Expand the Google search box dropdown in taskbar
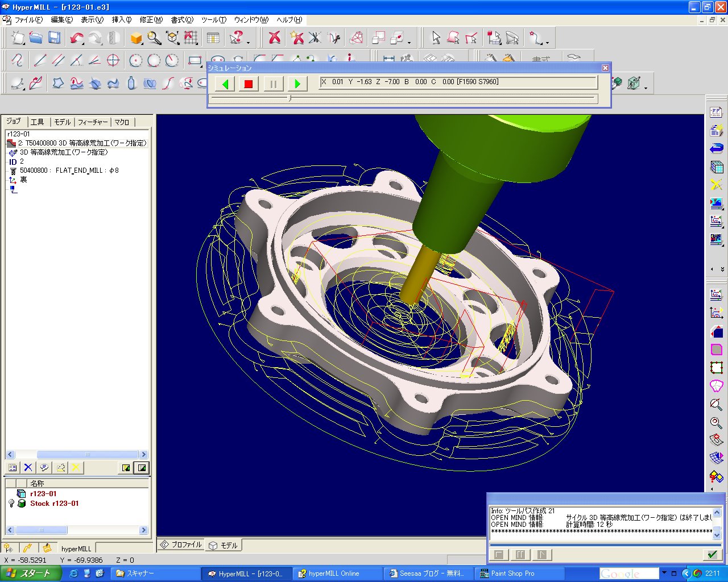 click(x=663, y=573)
